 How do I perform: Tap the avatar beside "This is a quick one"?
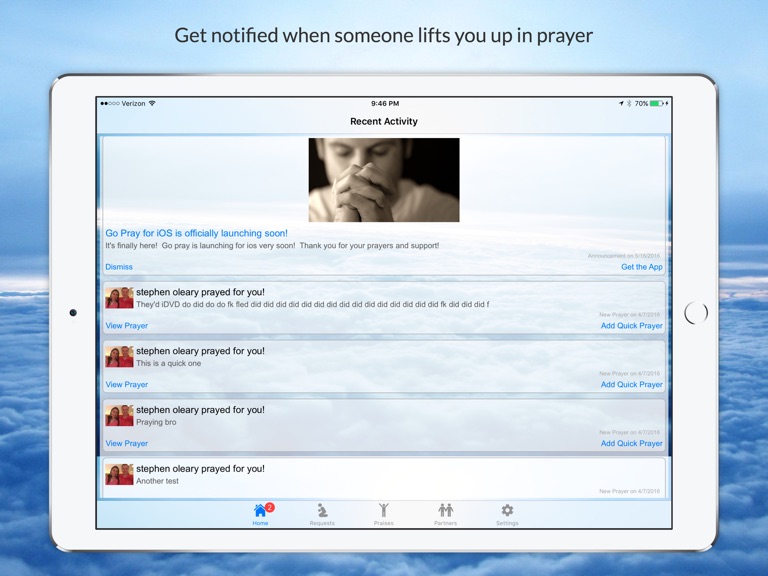point(120,357)
